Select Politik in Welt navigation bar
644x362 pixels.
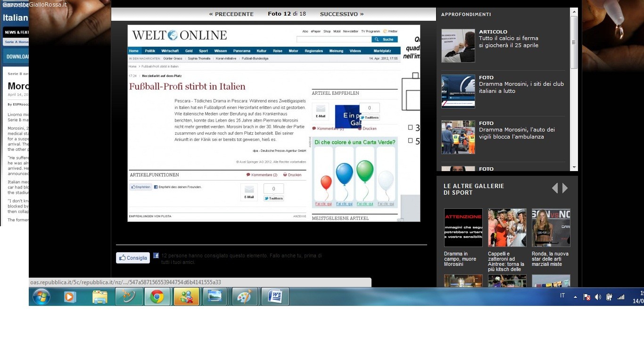(150, 51)
